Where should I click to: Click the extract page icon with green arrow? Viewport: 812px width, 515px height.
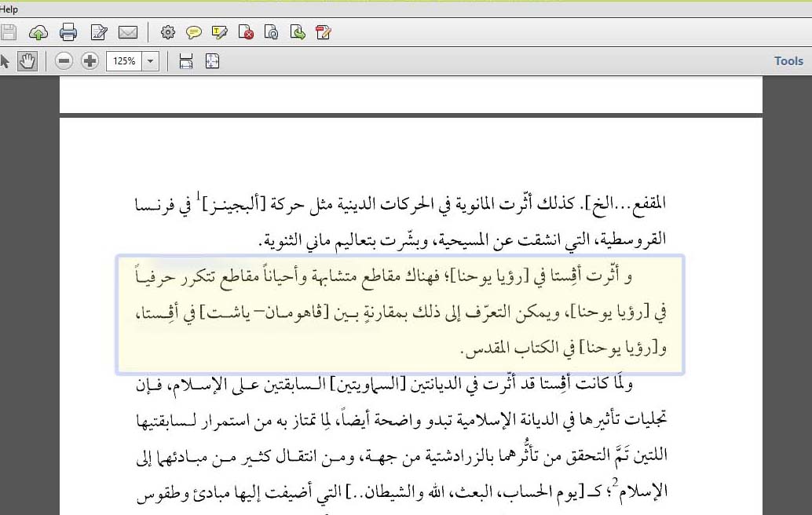298,32
